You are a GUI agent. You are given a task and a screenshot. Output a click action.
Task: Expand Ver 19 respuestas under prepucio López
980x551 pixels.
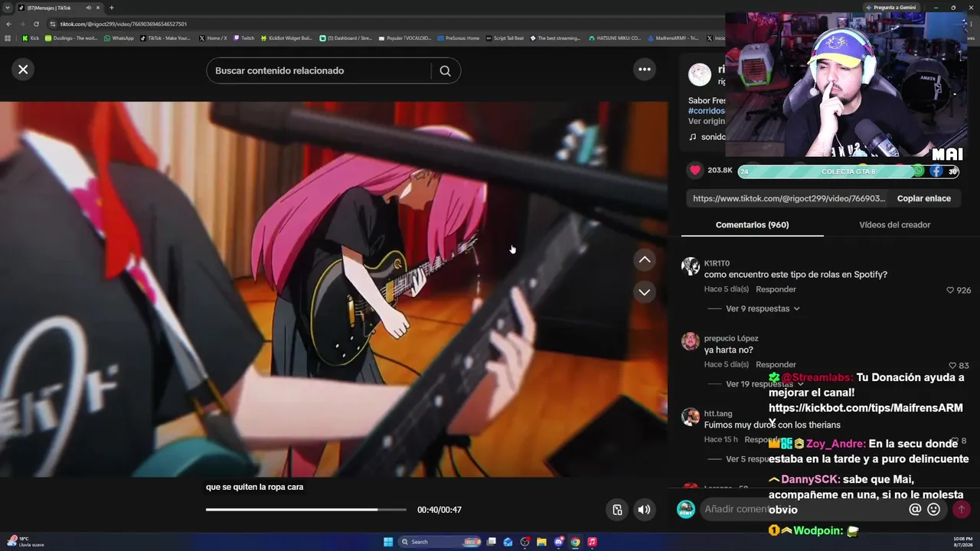[x=764, y=384]
